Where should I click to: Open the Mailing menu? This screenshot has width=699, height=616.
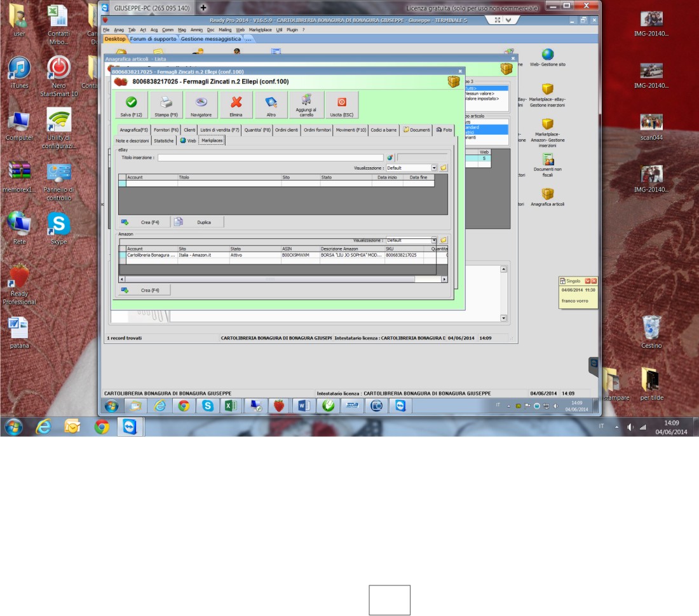point(225,30)
